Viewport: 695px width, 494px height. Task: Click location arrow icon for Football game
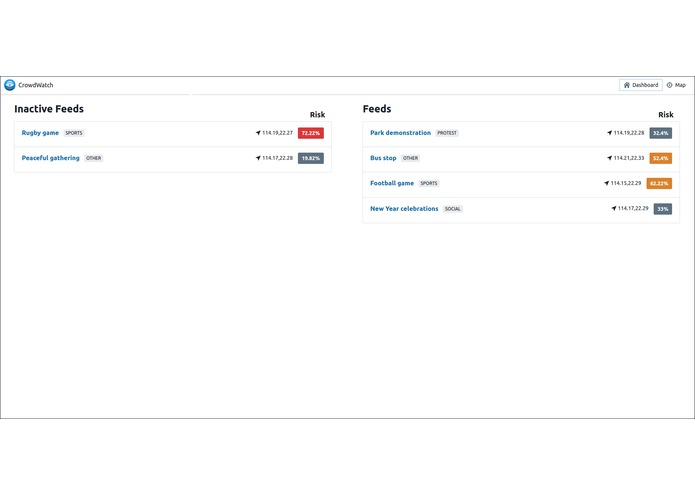[606, 183]
